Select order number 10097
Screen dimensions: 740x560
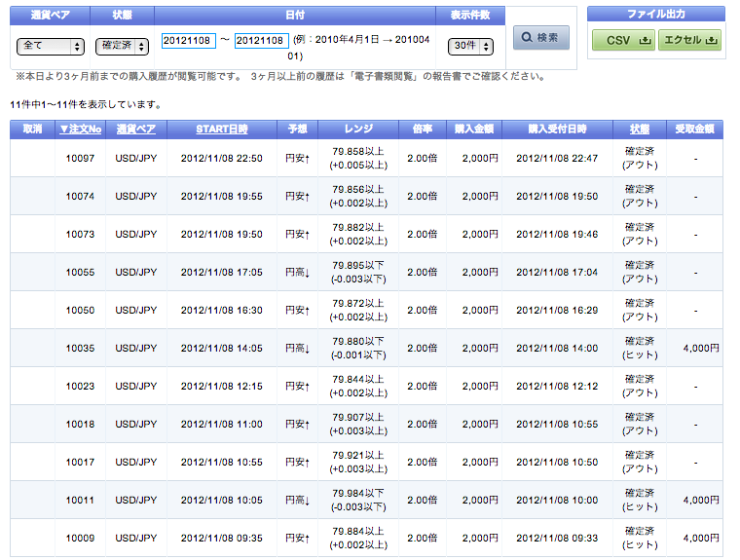point(80,159)
